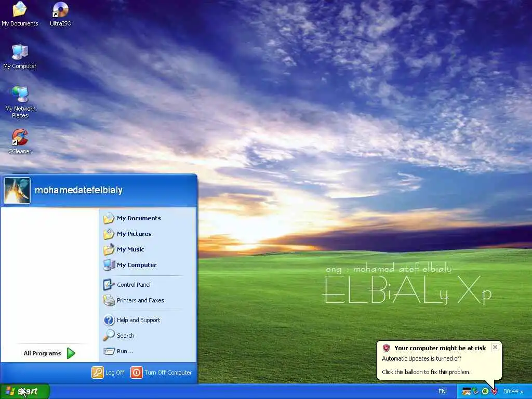Screen dimensions: 532x399
Task: Click the red security shield tray icon
Action: (495, 391)
